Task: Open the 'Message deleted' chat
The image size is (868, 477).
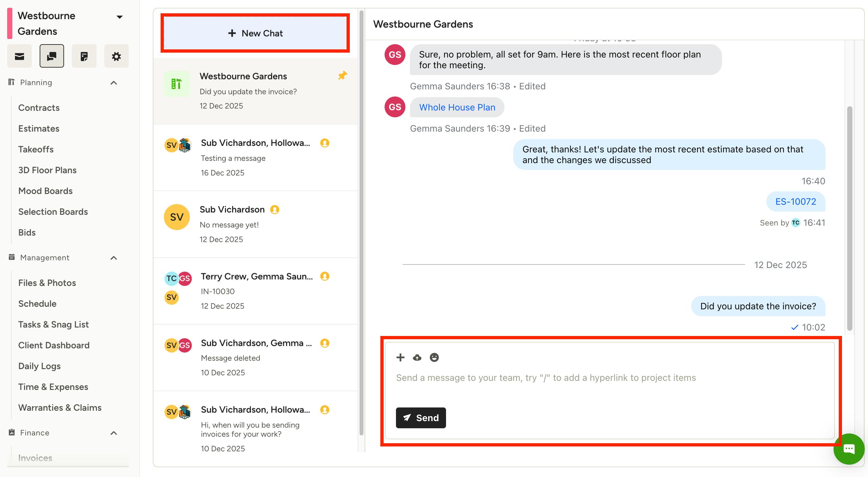Action: point(256,358)
